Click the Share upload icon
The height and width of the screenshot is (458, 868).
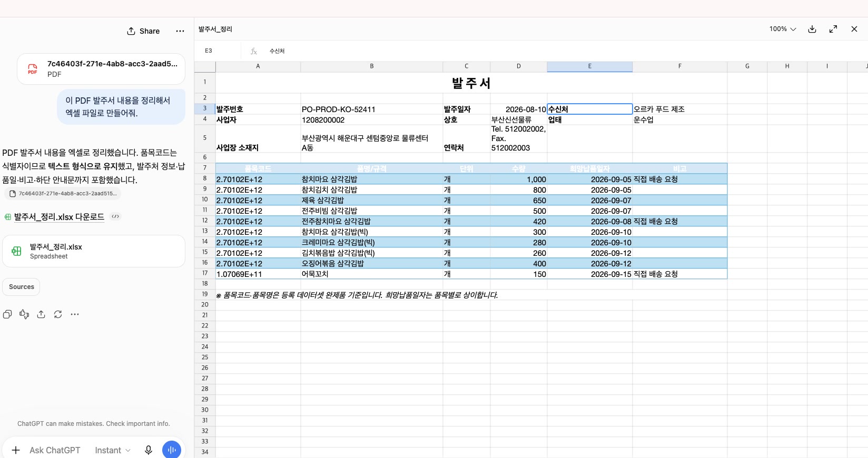(131, 31)
